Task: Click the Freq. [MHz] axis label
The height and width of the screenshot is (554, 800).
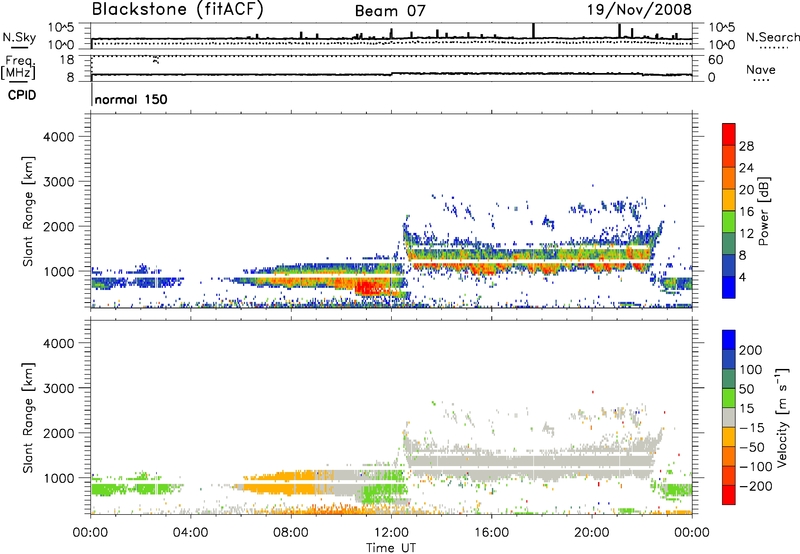Action: (19, 67)
